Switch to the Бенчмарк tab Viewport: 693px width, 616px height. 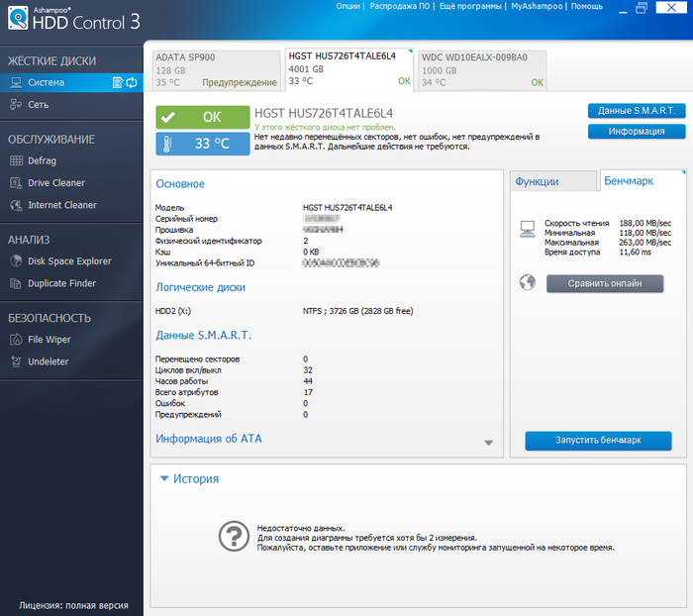click(x=643, y=180)
